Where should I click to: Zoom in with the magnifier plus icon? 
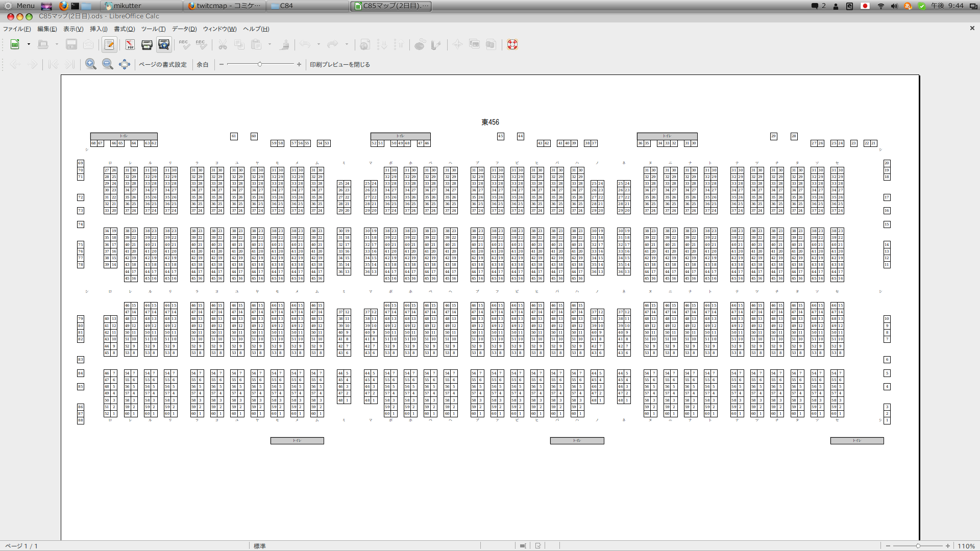point(91,64)
